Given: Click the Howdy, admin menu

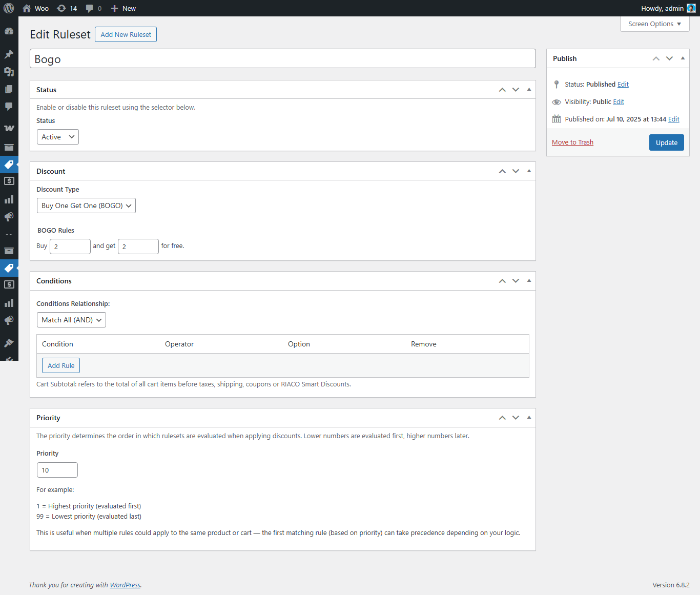Looking at the screenshot, I should point(668,8).
